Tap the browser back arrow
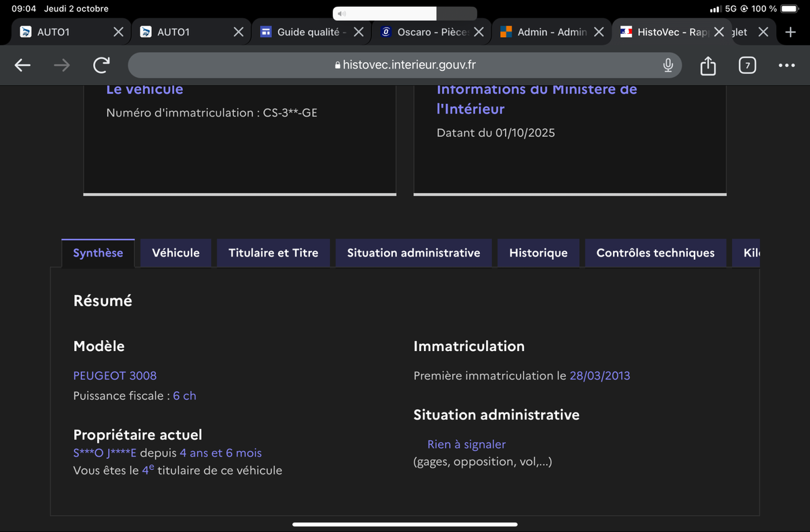 (x=23, y=65)
